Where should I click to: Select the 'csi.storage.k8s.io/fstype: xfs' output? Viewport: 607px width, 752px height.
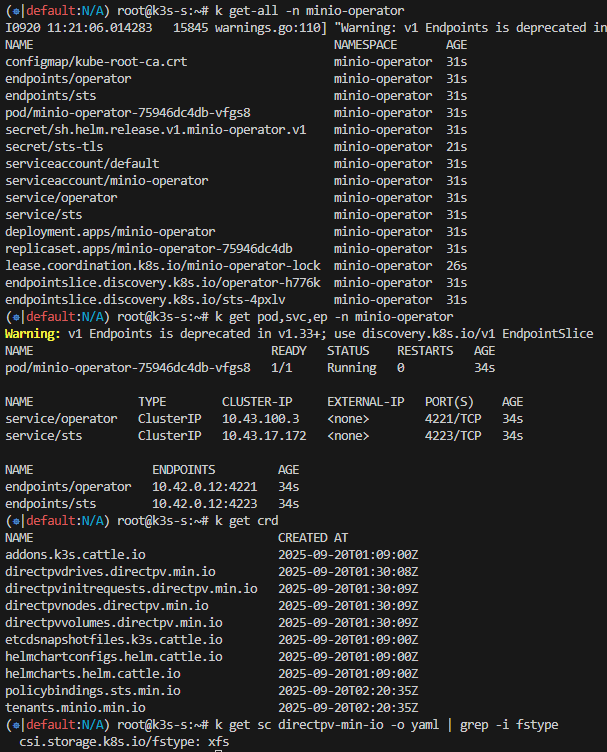tap(124, 742)
